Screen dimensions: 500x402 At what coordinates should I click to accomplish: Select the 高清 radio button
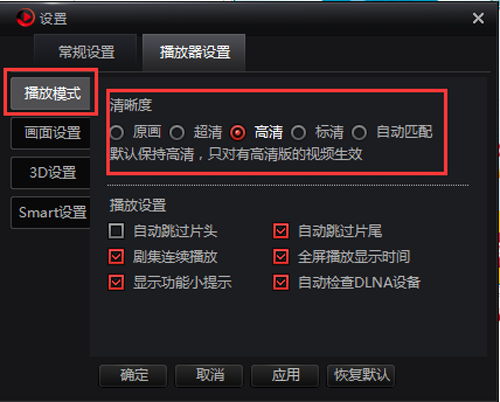(x=238, y=132)
